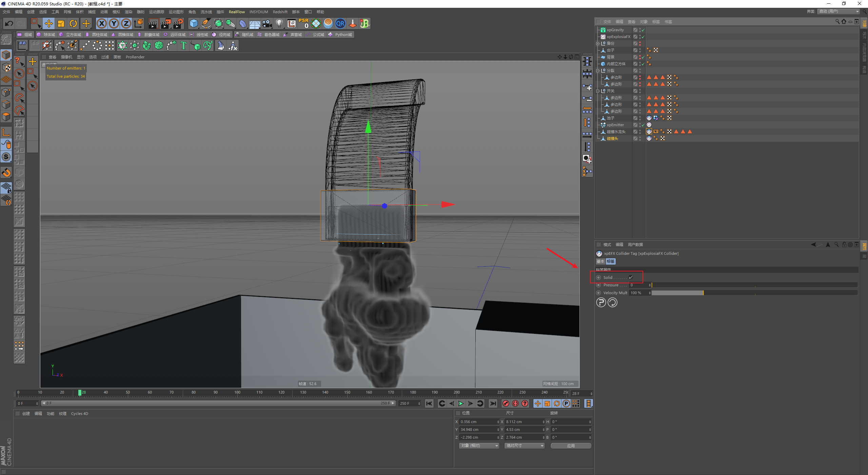Screen dimensions: 868x475
Task: Toggle the X axis lock
Action: click(101, 23)
